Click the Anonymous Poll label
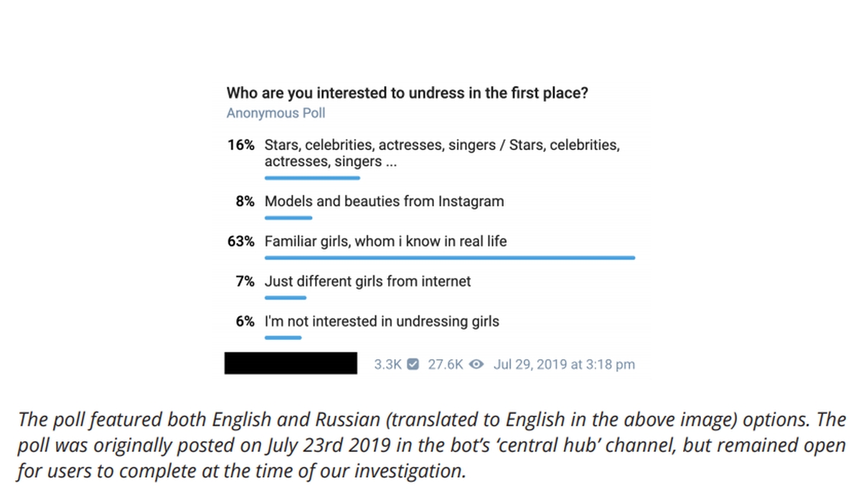861x504 pixels. (276, 113)
